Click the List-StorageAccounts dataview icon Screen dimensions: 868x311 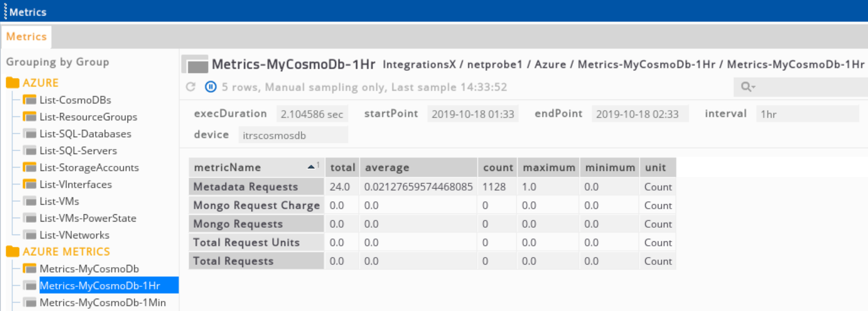point(30,168)
